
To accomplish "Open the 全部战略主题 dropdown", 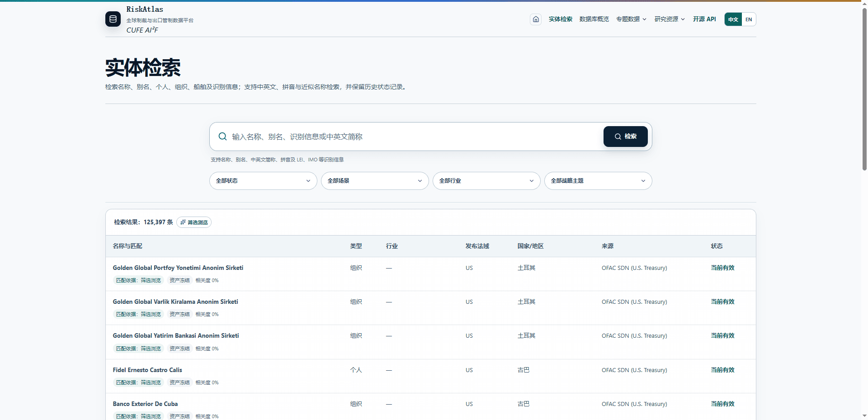I will coord(598,181).
